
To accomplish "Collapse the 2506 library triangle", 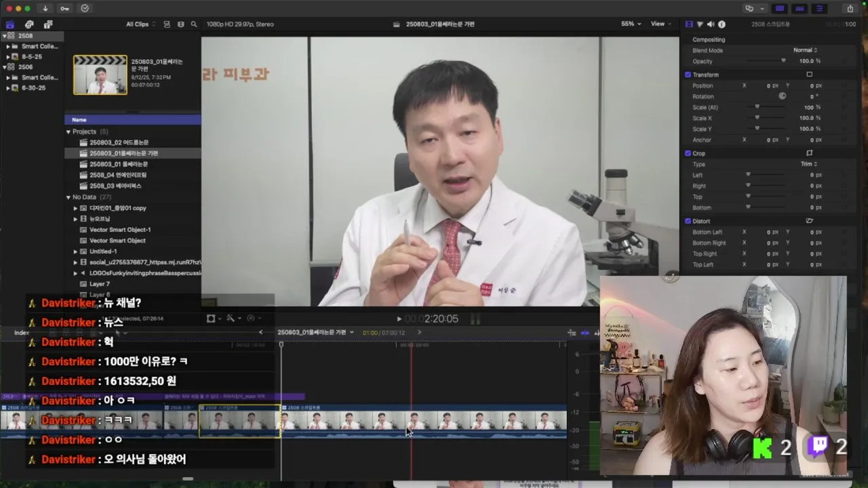I will [4, 67].
